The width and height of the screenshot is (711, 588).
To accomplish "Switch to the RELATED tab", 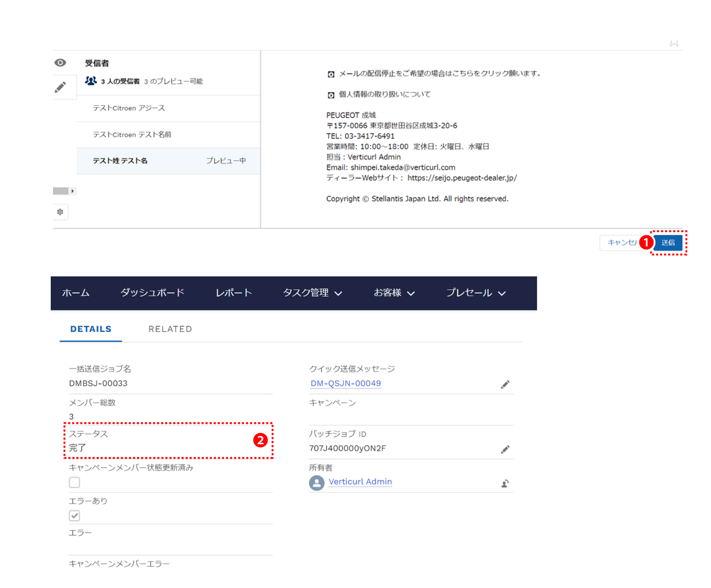I will point(170,329).
